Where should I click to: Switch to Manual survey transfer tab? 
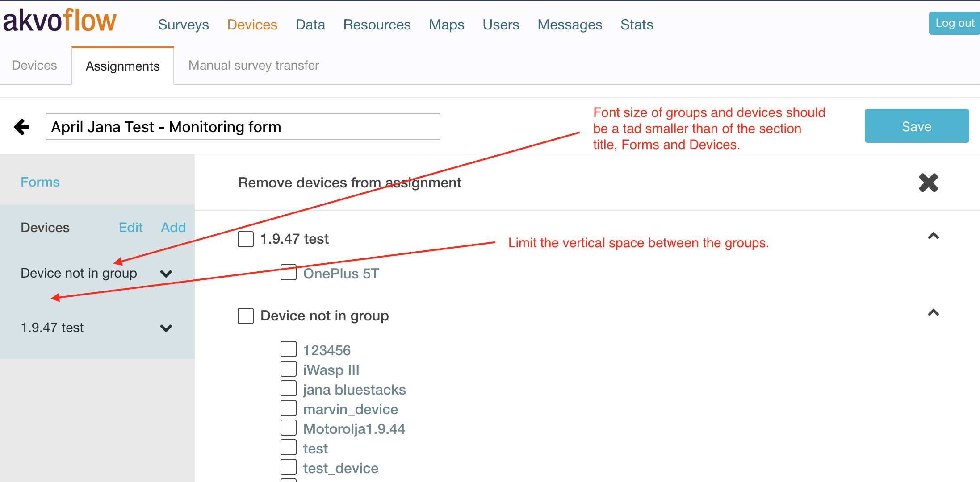click(x=253, y=65)
